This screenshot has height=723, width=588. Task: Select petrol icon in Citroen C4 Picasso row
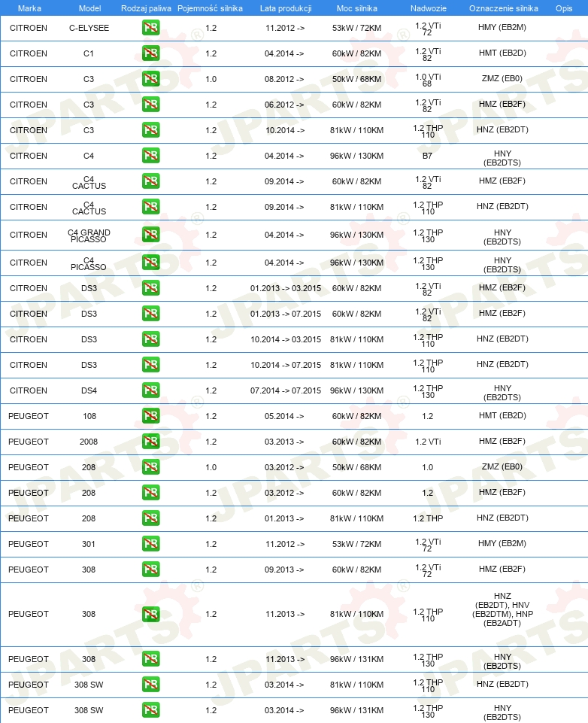pos(150,263)
